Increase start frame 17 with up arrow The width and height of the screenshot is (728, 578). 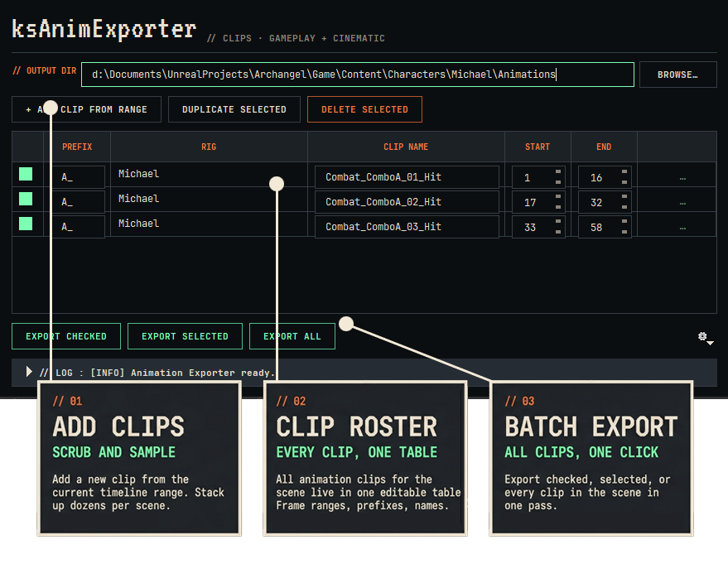558,197
